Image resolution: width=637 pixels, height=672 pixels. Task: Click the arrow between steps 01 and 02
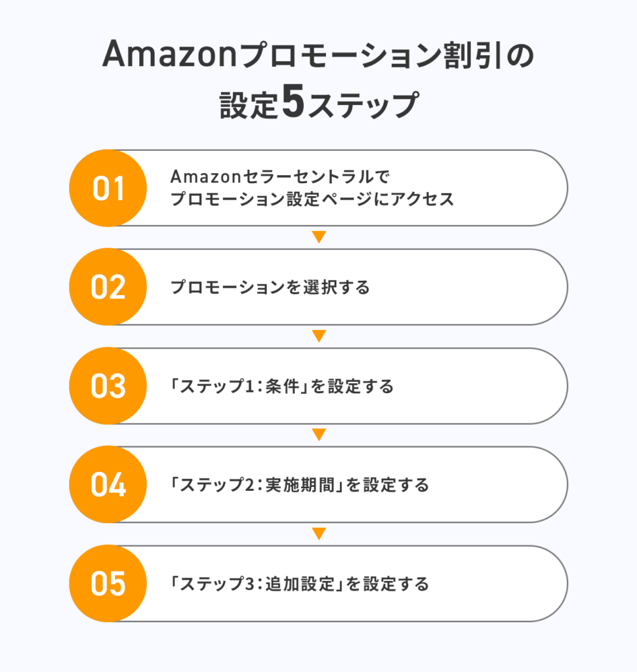319,237
